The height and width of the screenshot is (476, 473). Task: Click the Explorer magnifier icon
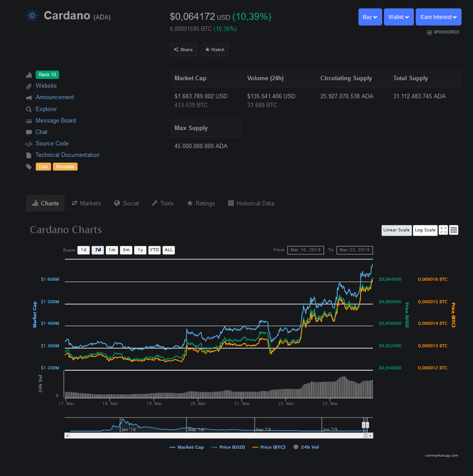pyautogui.click(x=29, y=109)
